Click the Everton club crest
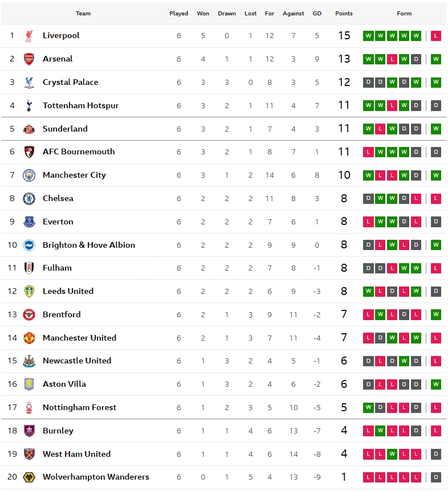Screen dimensions: 448x491 [29, 222]
